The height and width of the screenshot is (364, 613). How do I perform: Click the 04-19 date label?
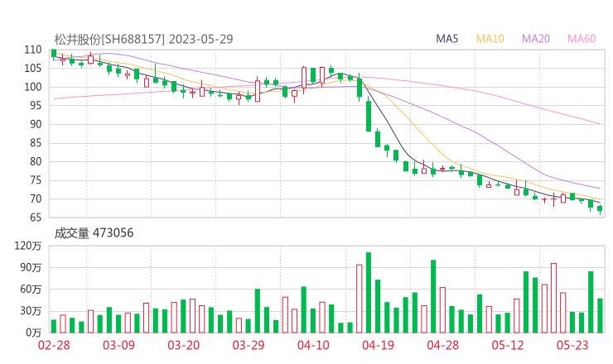click(378, 345)
